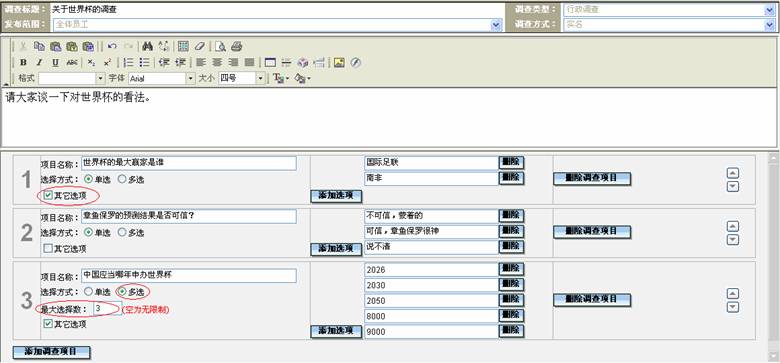Click in the rich text editing area
Screen dimensions: 780x363
tap(388, 117)
